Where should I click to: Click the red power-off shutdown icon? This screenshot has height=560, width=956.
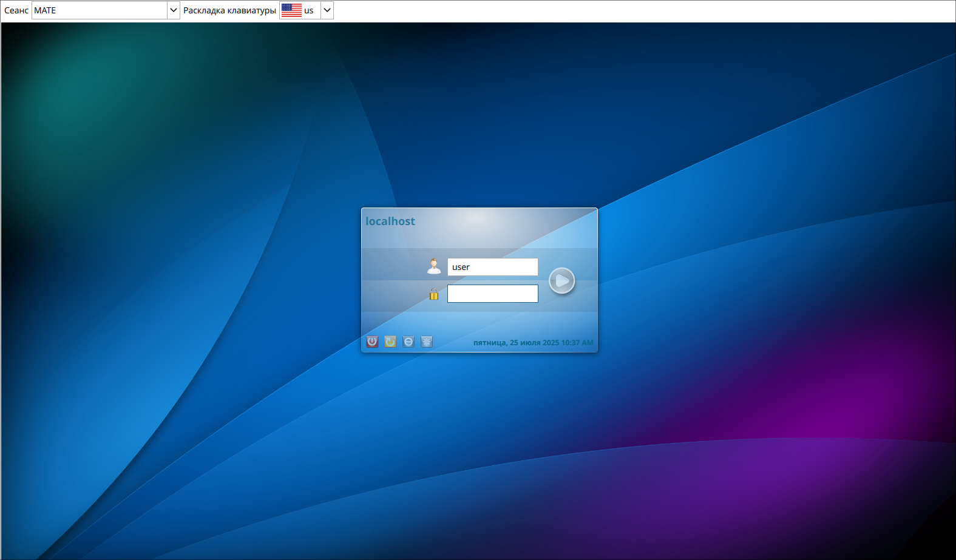[x=372, y=342]
